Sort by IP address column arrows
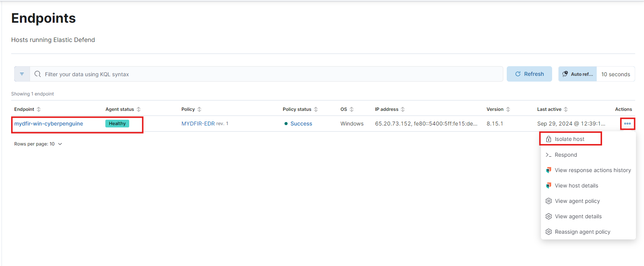The width and height of the screenshot is (644, 266). point(403,109)
